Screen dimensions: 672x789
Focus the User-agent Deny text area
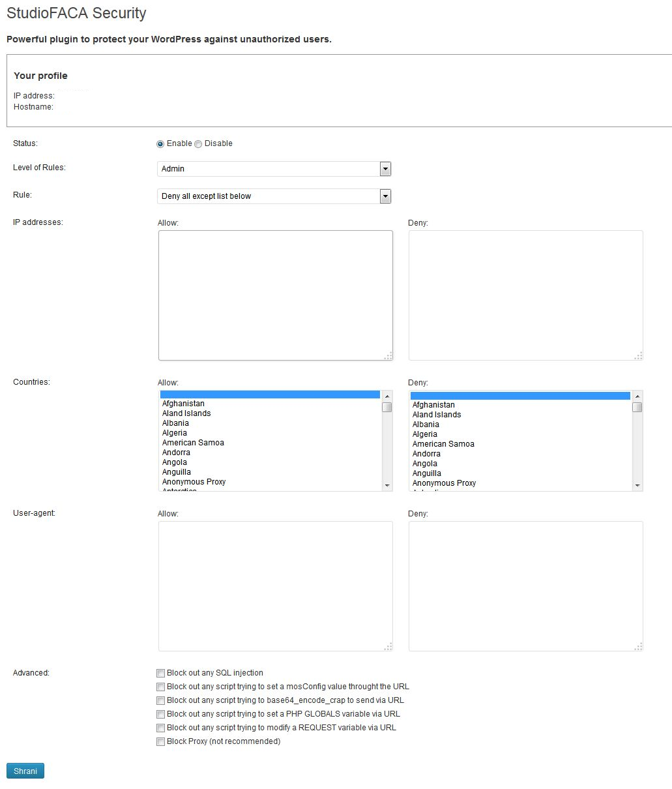[x=526, y=586]
